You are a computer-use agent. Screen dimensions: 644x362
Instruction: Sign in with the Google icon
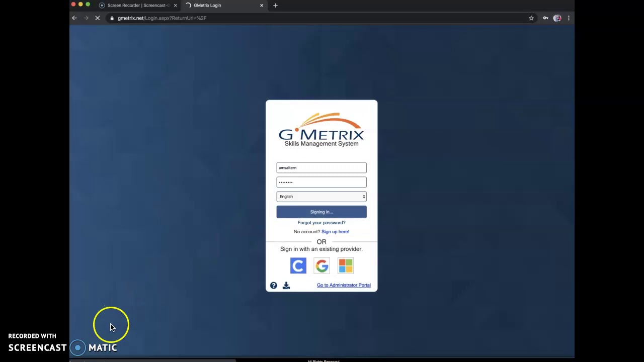[321, 265]
